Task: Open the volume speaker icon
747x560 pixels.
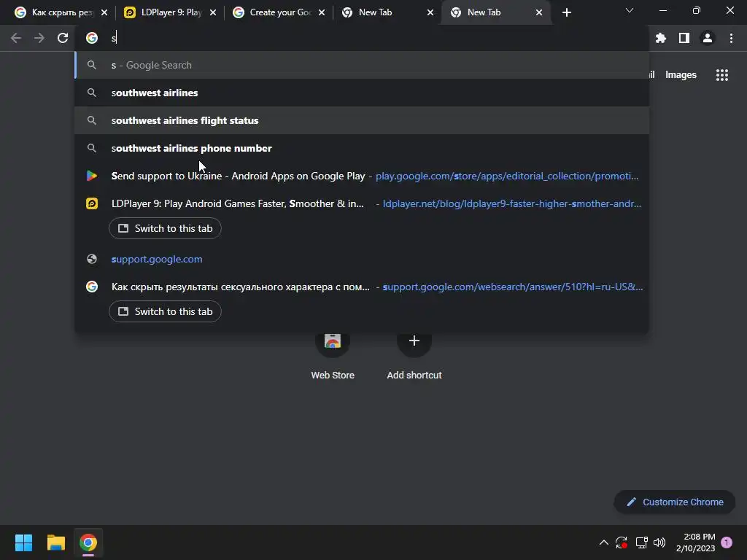Action: [x=659, y=542]
